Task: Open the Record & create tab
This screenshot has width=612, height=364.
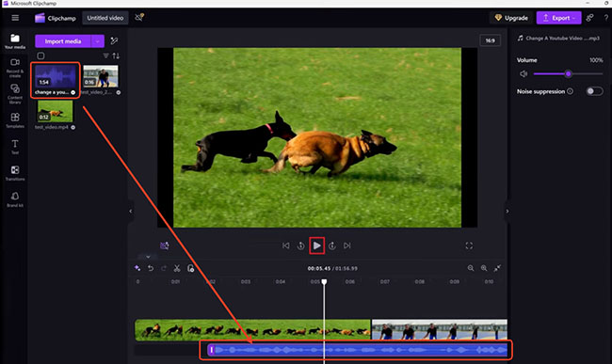Action: point(15,68)
